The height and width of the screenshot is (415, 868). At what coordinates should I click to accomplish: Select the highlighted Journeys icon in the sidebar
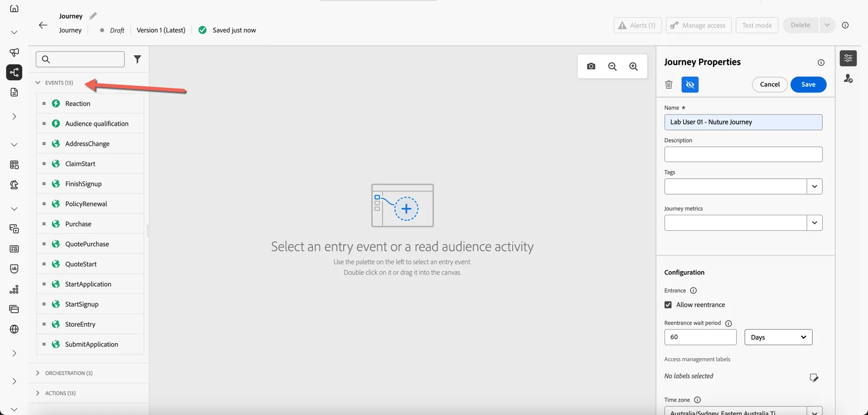[14, 72]
